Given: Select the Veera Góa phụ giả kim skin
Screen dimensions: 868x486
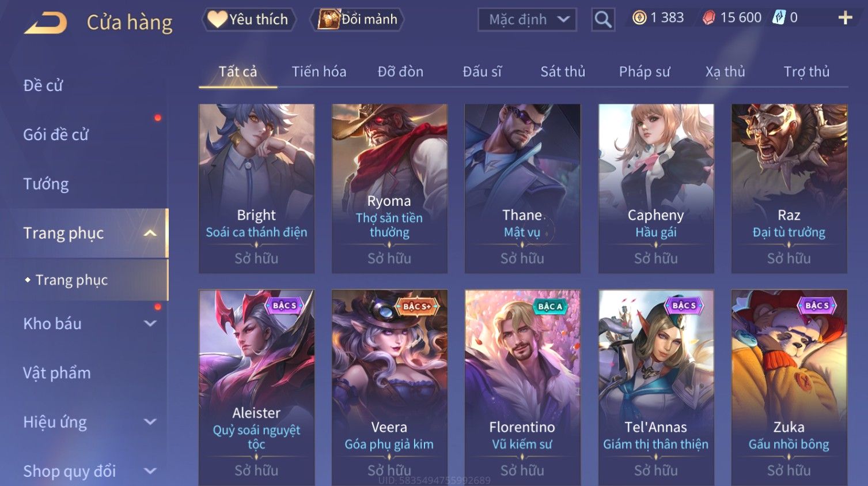Looking at the screenshot, I should 389,387.
